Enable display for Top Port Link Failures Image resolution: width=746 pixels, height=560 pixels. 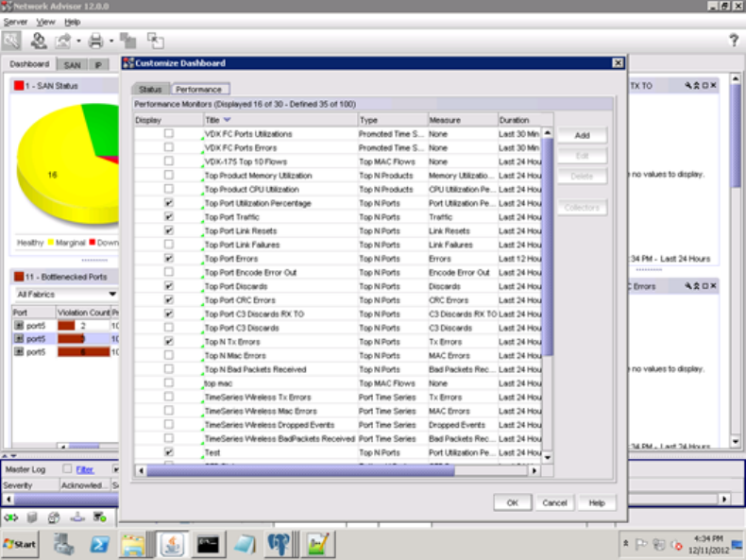(169, 245)
